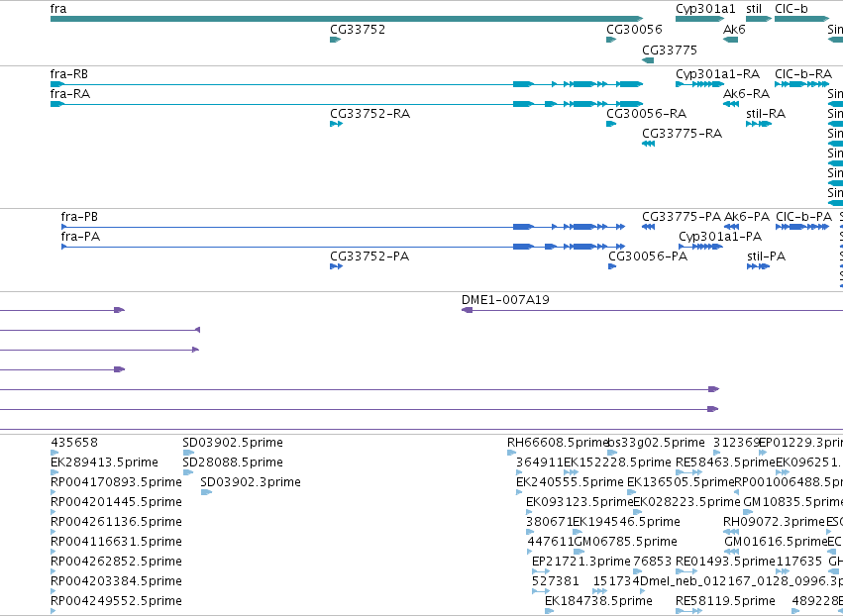Click the RH66608.5prime EST label
This screenshot has width=843, height=616.
[558, 443]
